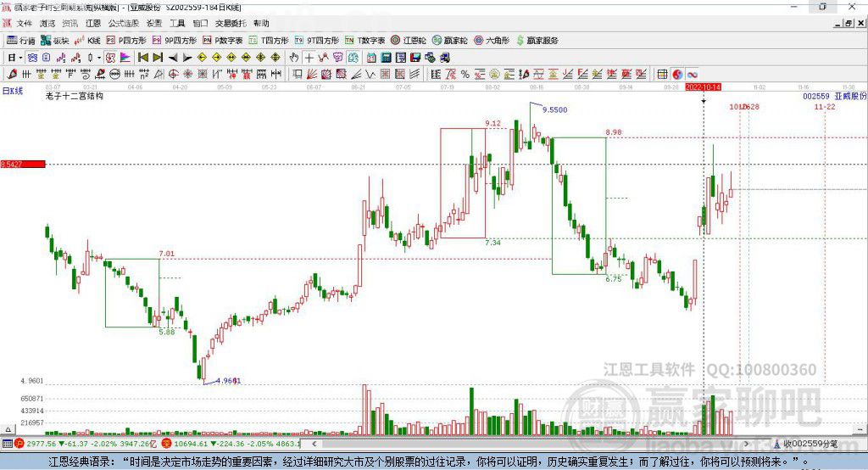Click the 沪 Shanghai index indicator
This screenshot has height=470, width=868.
(x=19, y=444)
